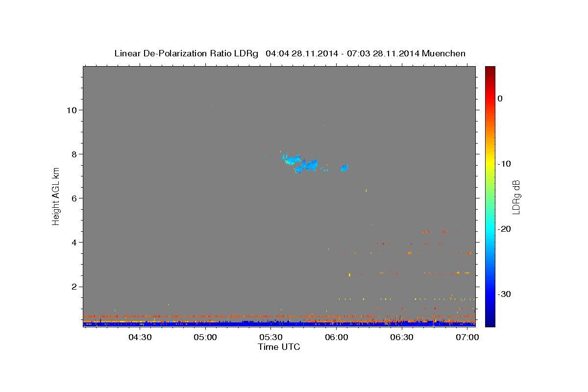Click the 'Height AGL km' axis label
Viewport: 588px width, 392px height.
(x=56, y=196)
